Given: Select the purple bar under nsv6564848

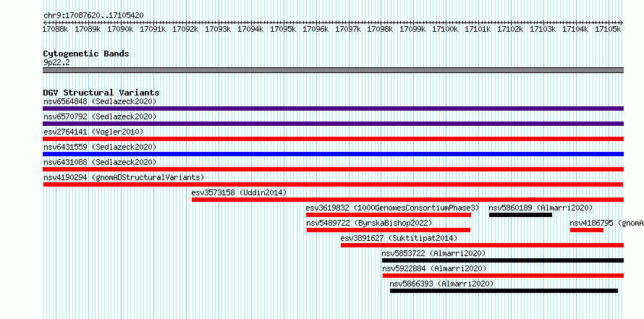Looking at the screenshot, I should pos(333,109).
